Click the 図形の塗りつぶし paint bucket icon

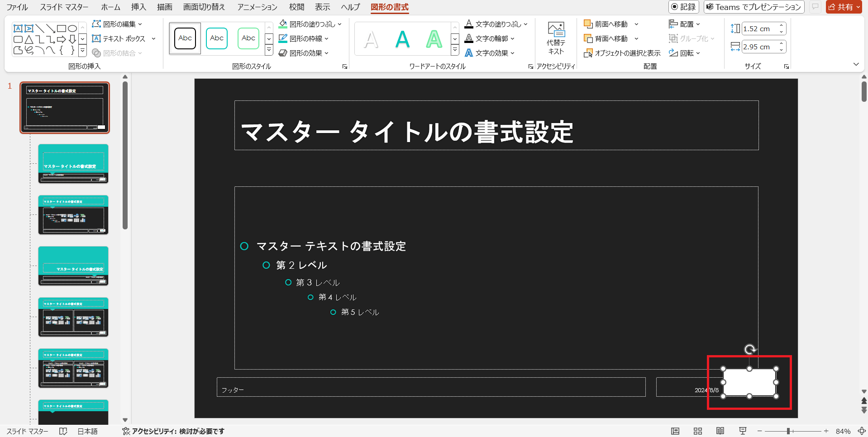pyautogui.click(x=283, y=24)
